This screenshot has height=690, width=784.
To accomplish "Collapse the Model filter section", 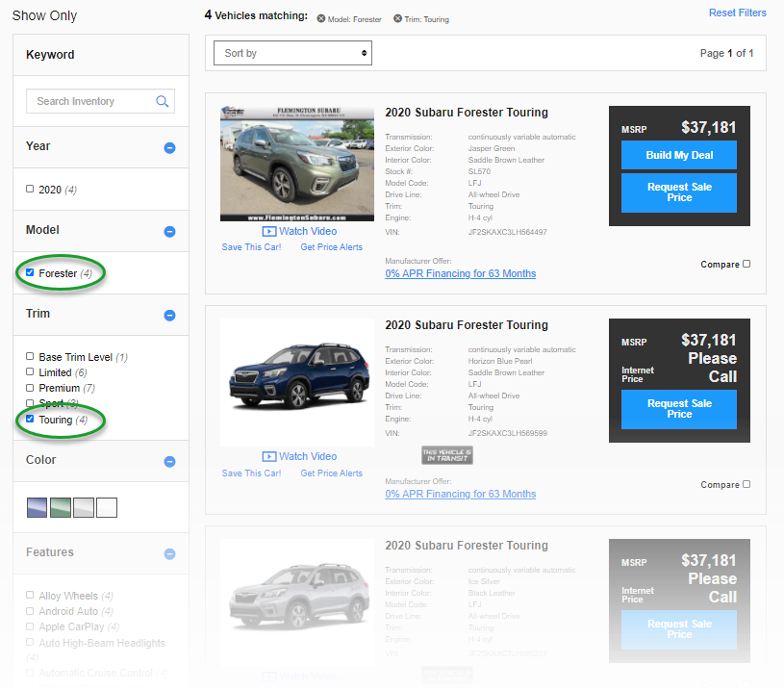I will point(169,232).
